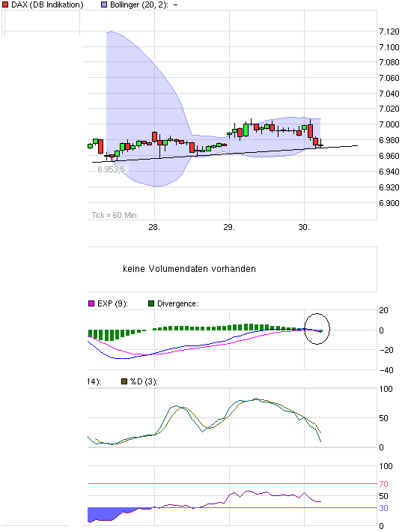Click the blue Bollinger legend swatch
The height and width of the screenshot is (532, 408).
(x=104, y=4)
